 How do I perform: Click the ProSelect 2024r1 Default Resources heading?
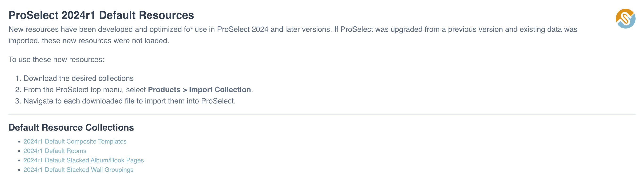pyautogui.click(x=101, y=15)
